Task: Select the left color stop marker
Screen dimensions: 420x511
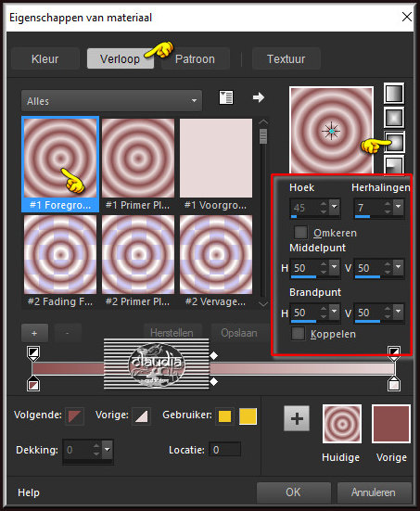Action: tap(33, 384)
